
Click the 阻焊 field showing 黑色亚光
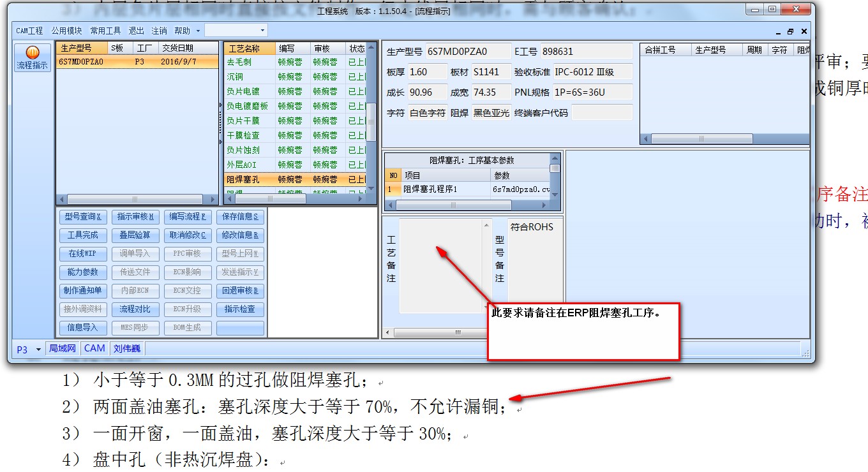[491, 113]
